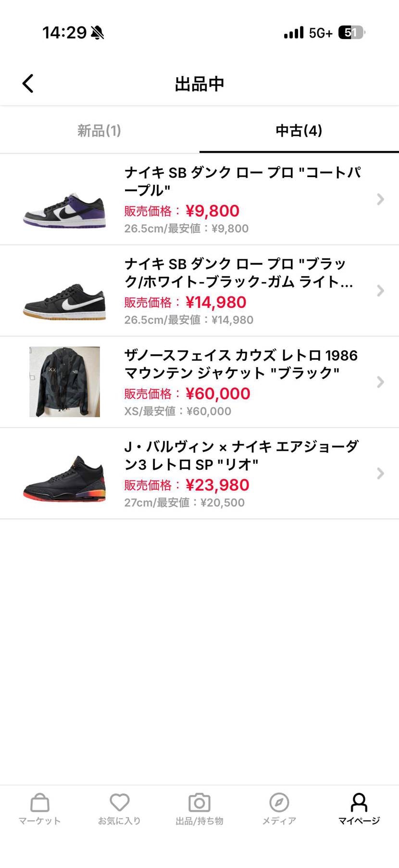This screenshot has width=399, height=868.
Task: Expand the North Face Kaws jacket chevron
Action: [x=380, y=382]
